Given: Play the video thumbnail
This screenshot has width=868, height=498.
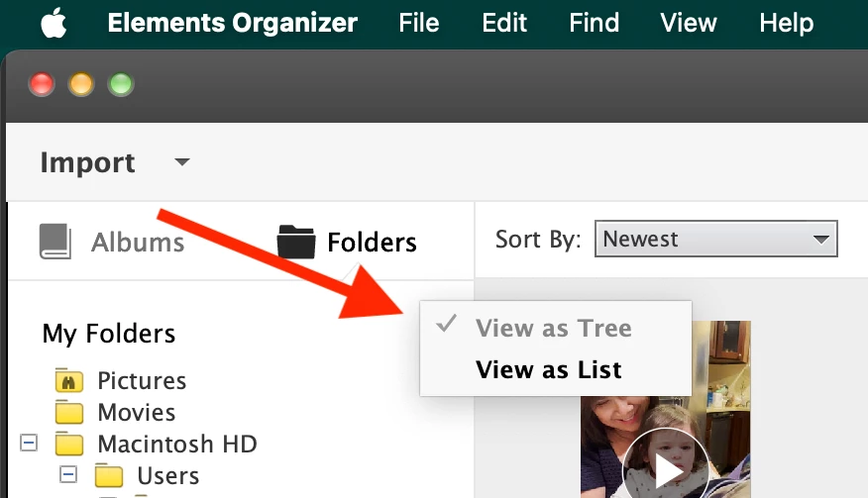Looking at the screenshot, I should pos(666,470).
